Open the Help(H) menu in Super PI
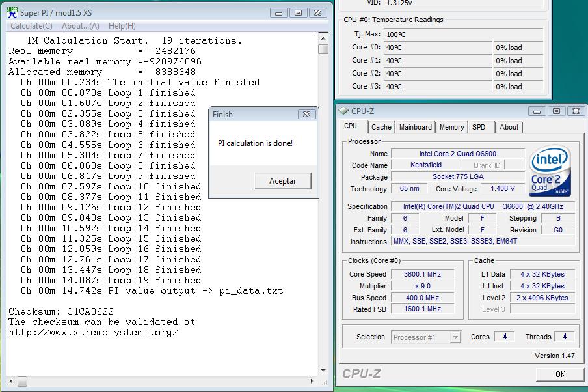 click(x=122, y=26)
